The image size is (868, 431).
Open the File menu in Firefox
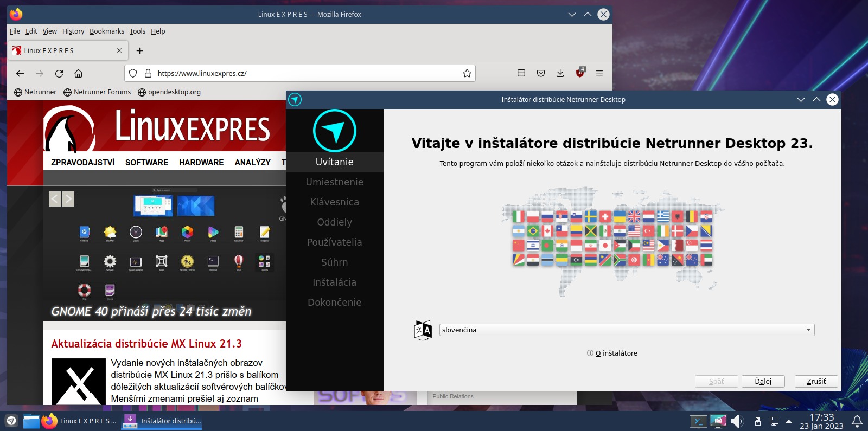[x=15, y=31]
